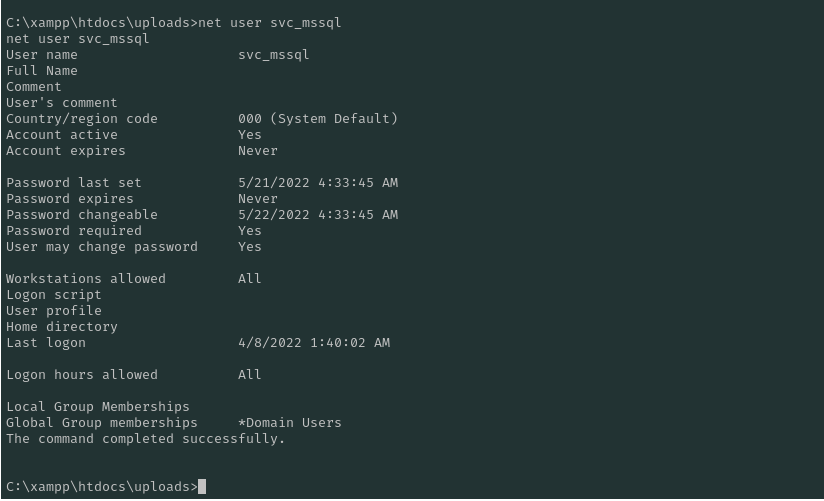
Task: Click "The command completed successfully." message
Action: (146, 439)
